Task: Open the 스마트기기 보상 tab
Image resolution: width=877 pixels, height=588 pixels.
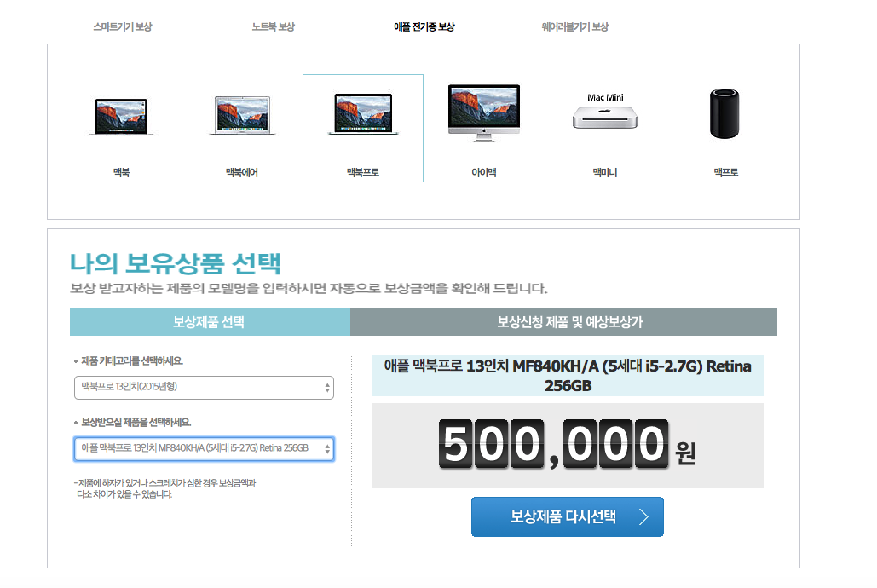Action: coord(123,27)
